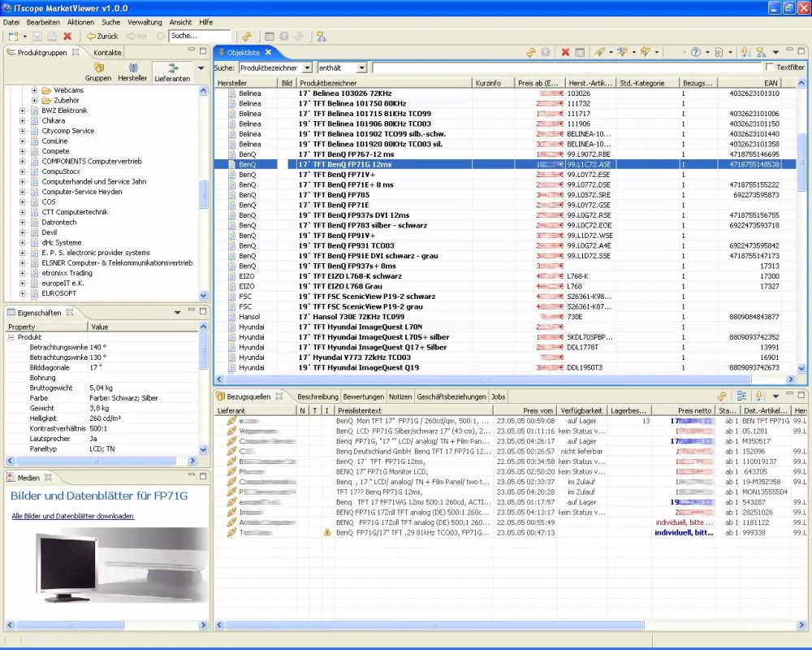Open the Eigenschaften view menu triangle

pos(177,313)
